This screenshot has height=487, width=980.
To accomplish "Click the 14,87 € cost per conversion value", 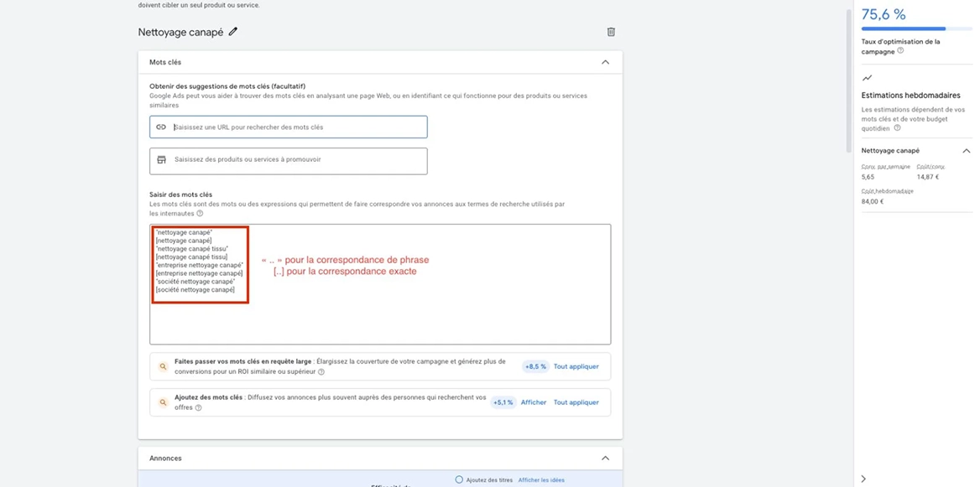I will tap(927, 178).
